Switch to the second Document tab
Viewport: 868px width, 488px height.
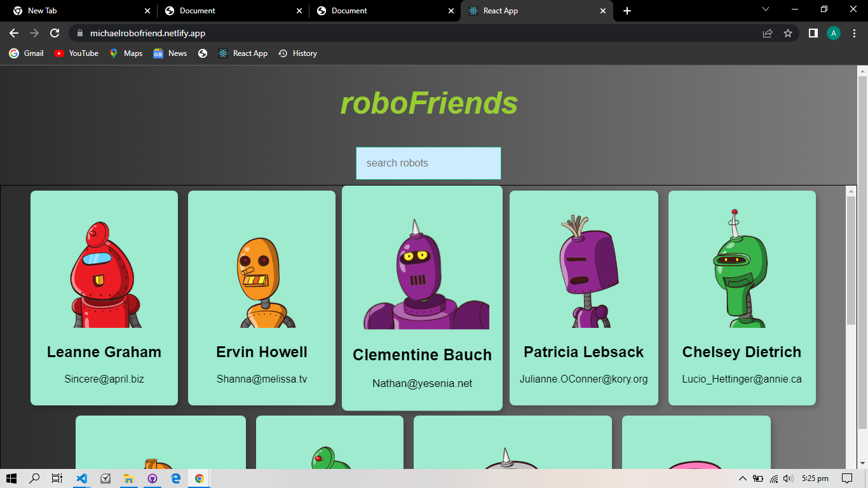click(384, 11)
